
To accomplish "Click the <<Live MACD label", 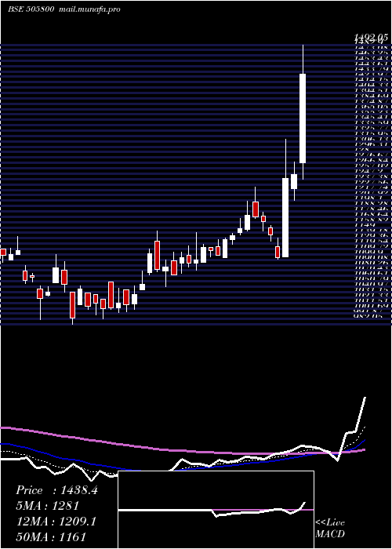I will click(330, 529).
